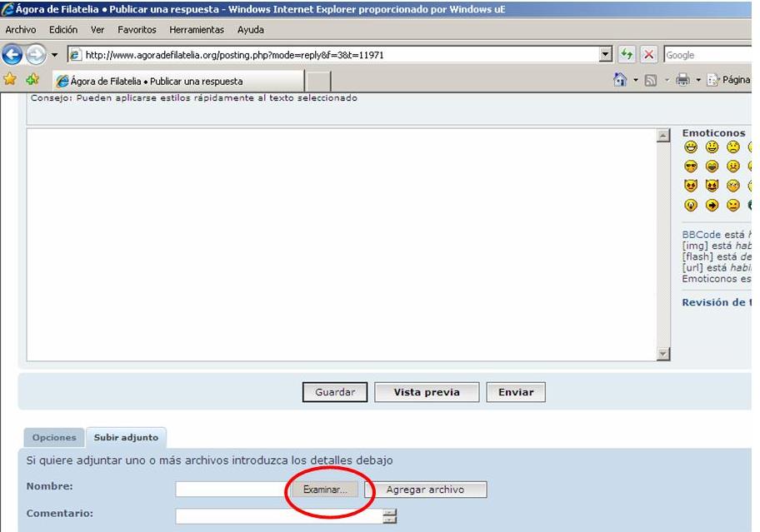Switch to the Opciones tab

click(54, 438)
